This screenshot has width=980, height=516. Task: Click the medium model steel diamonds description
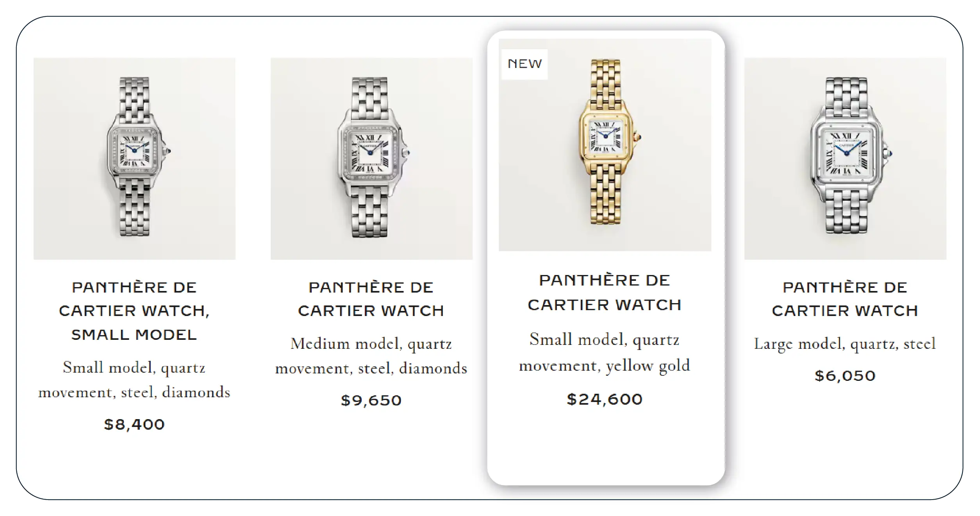click(371, 356)
